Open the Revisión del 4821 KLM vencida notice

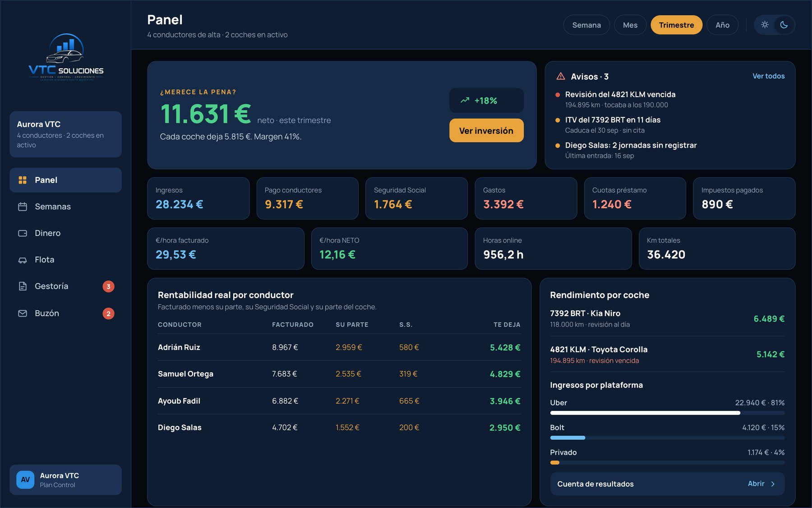pos(670,99)
